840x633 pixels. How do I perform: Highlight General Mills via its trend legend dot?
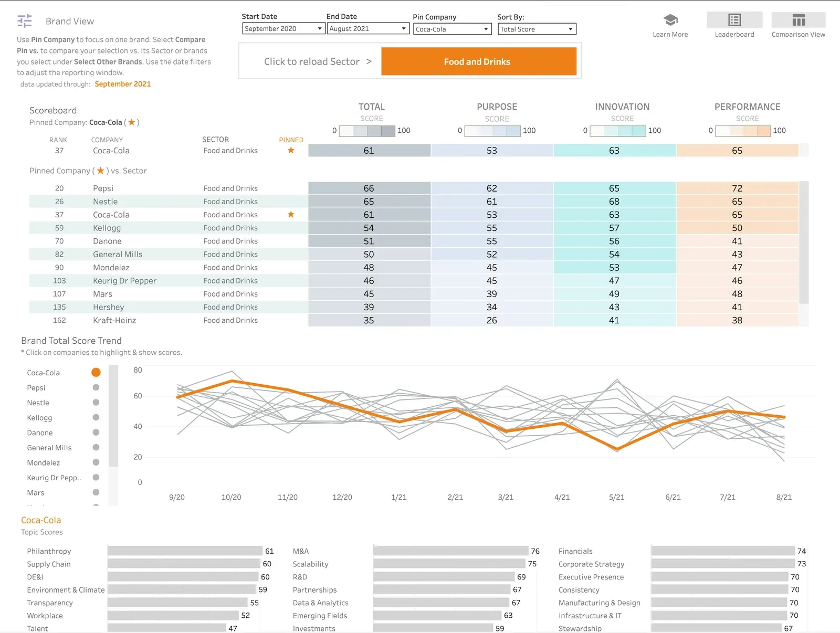click(96, 448)
